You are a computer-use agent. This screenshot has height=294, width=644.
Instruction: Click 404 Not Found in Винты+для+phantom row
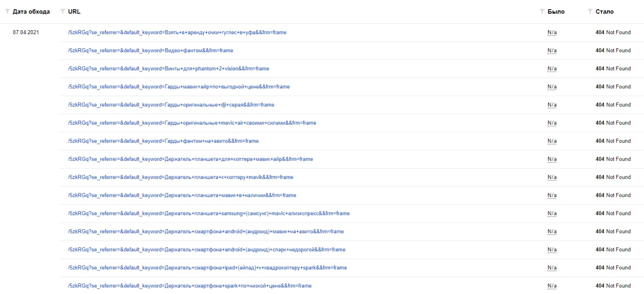point(613,68)
